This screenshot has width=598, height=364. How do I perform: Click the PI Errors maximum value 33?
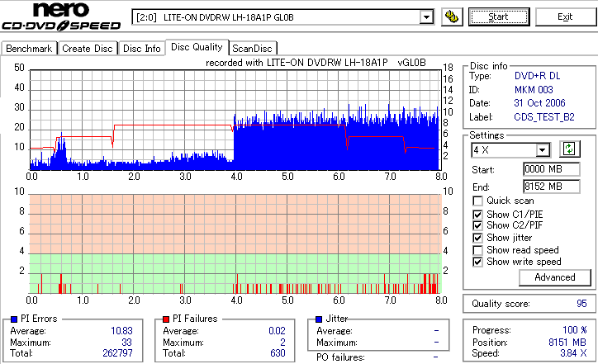126,343
